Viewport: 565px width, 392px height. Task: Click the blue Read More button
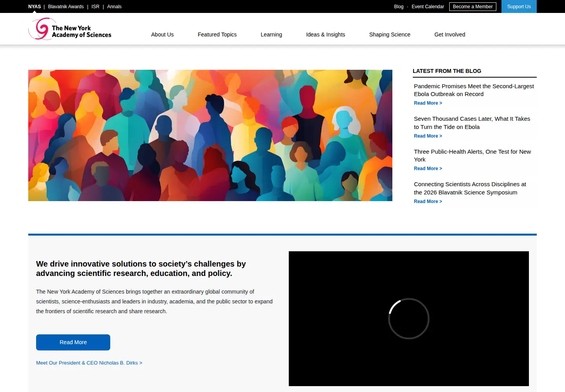(x=73, y=342)
